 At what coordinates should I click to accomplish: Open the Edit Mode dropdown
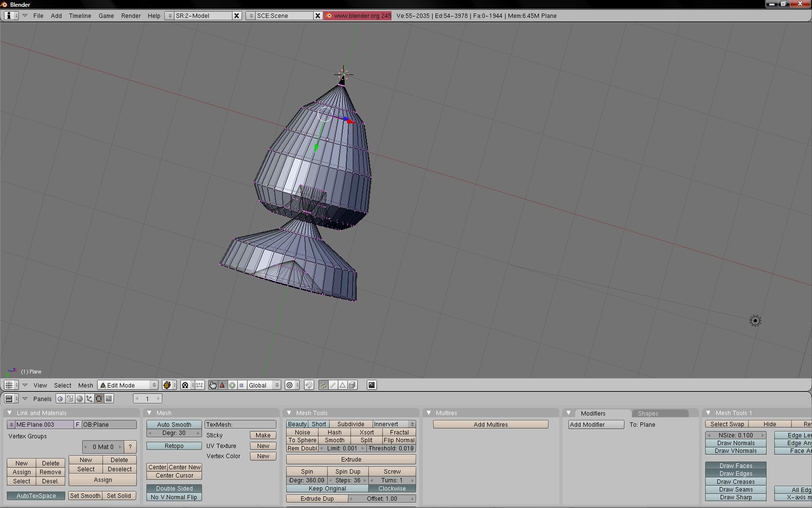[x=128, y=385]
